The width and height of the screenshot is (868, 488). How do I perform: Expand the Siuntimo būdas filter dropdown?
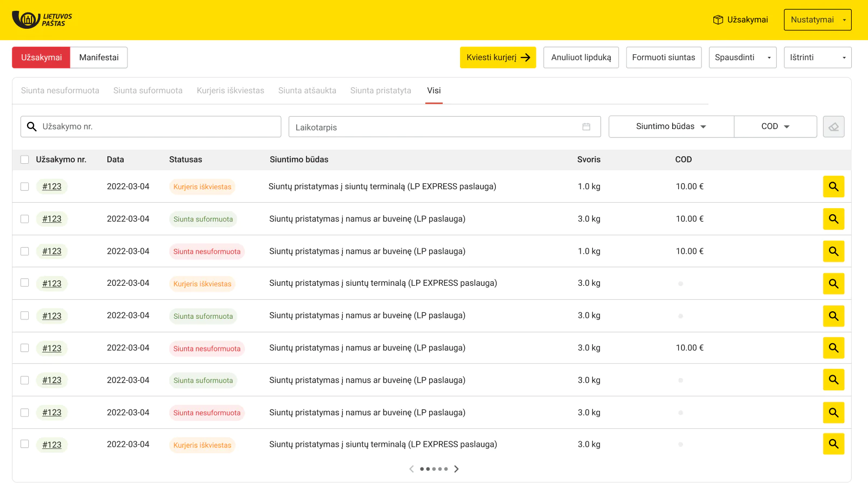671,127
